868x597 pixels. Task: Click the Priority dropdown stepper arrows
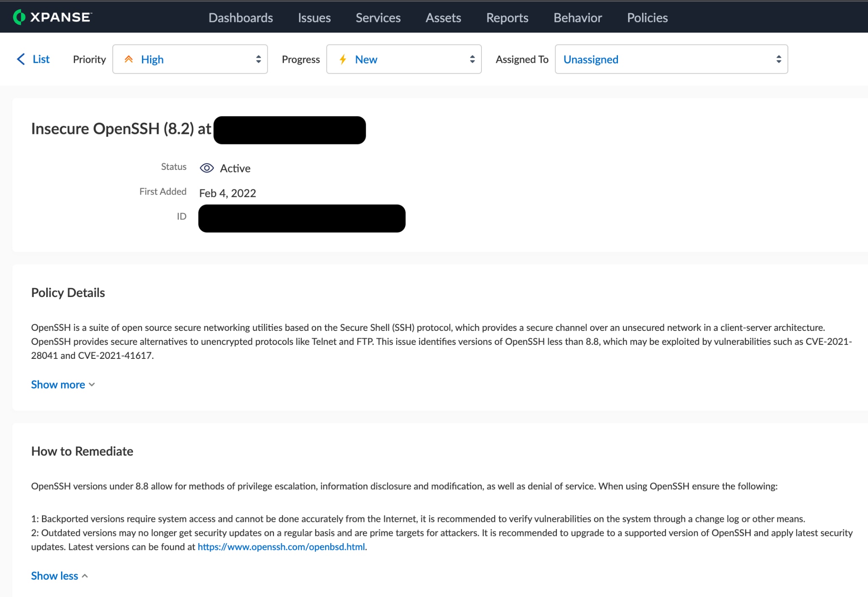(258, 59)
